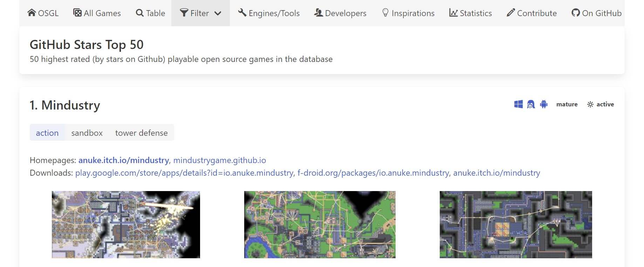Image resolution: width=644 pixels, height=267 pixels.
Task: Expand the Filter dropdown chevron
Action: (x=218, y=13)
